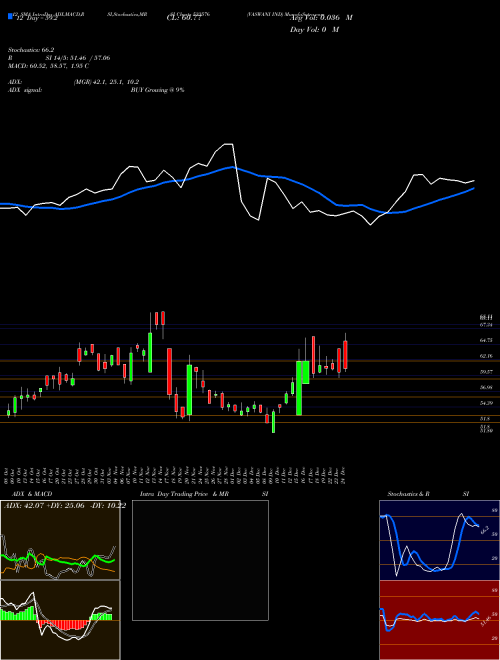Screen dimensions: 500x660
Task: Click the blue 12-day SMA legend square
Action: 10,17
